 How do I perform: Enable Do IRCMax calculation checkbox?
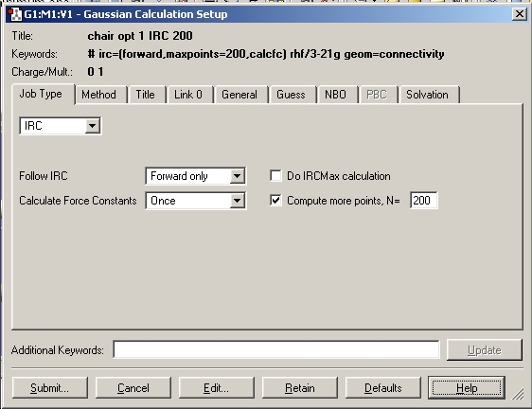[x=275, y=176]
